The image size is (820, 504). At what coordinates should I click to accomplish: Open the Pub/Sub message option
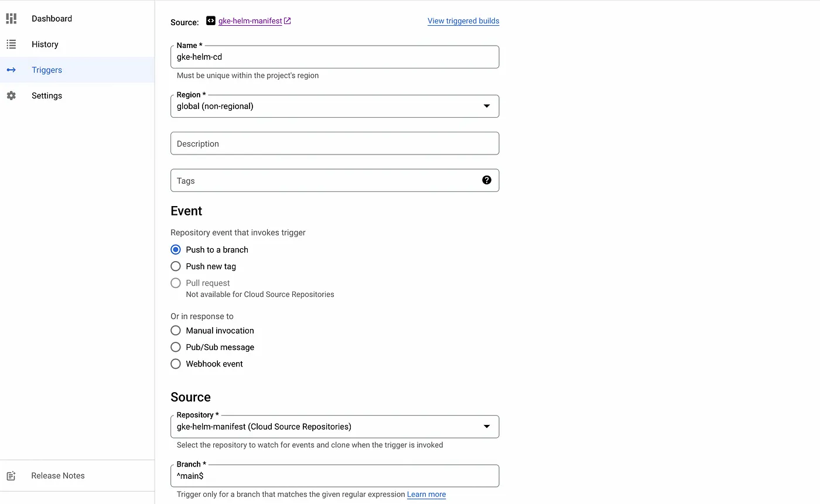tap(175, 347)
